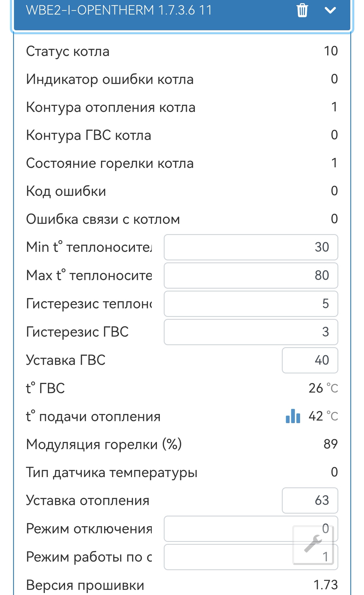The image size is (364, 595).
Task: Open heating supply temperature chart icon
Action: click(x=293, y=416)
